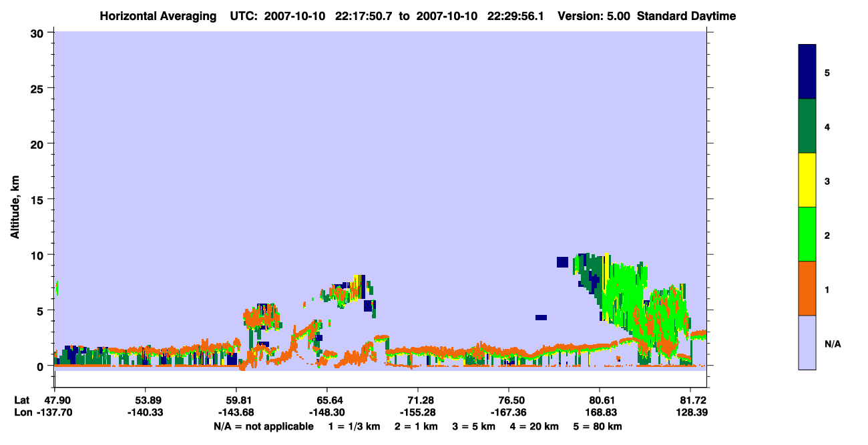
Task: Click the '4 = 20 km' legend entry
Action: (x=535, y=426)
